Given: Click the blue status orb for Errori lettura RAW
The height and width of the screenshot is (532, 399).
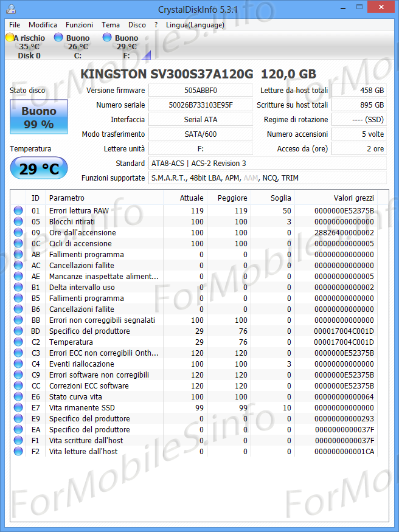Looking at the screenshot, I should click(18, 211).
